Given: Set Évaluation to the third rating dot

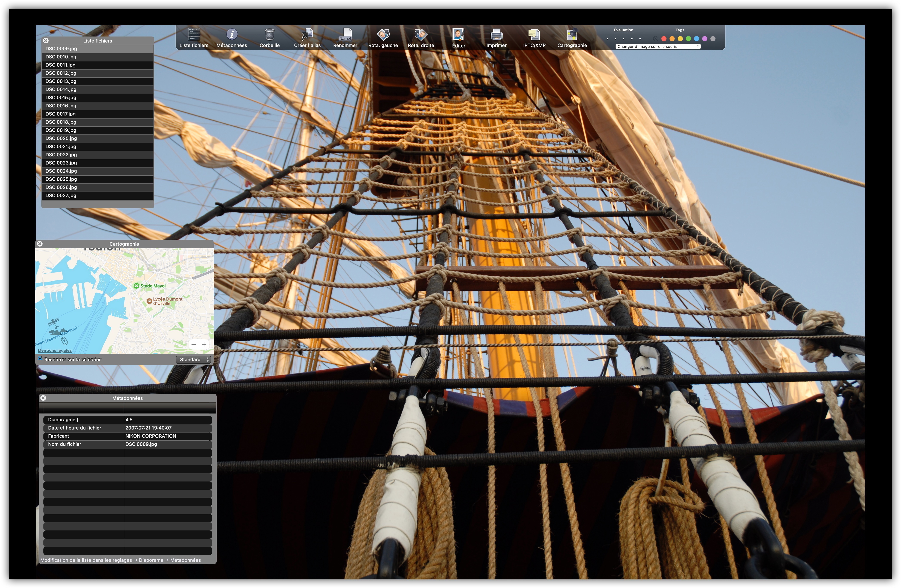Looking at the screenshot, I should (x=624, y=39).
